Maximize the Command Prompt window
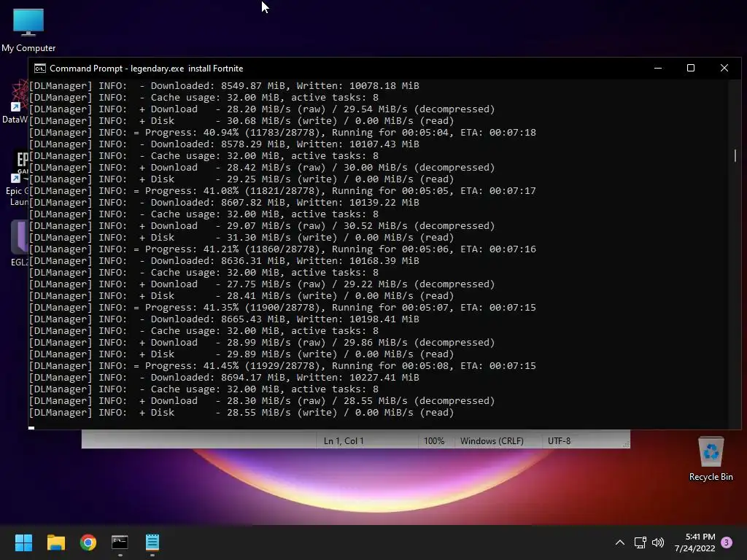 (691, 68)
